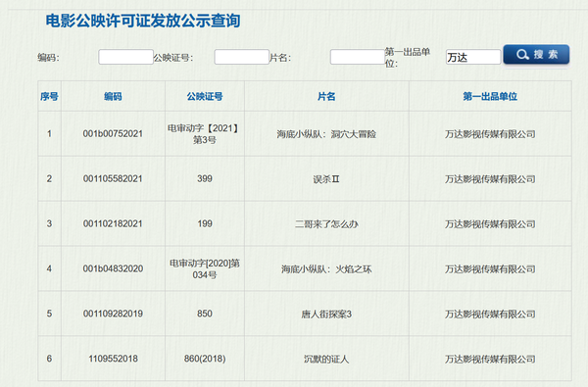Image resolution: width=588 pixels, height=387 pixels.
Task: Click sequence number 1
Action: [x=49, y=134]
